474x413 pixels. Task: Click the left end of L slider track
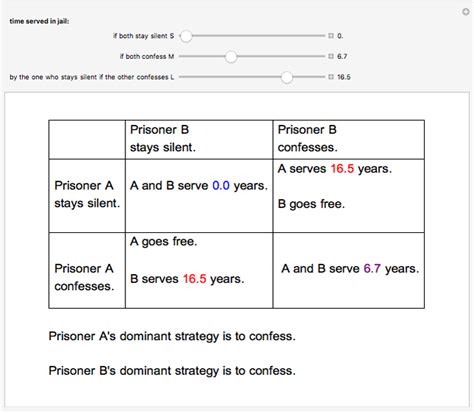point(182,77)
